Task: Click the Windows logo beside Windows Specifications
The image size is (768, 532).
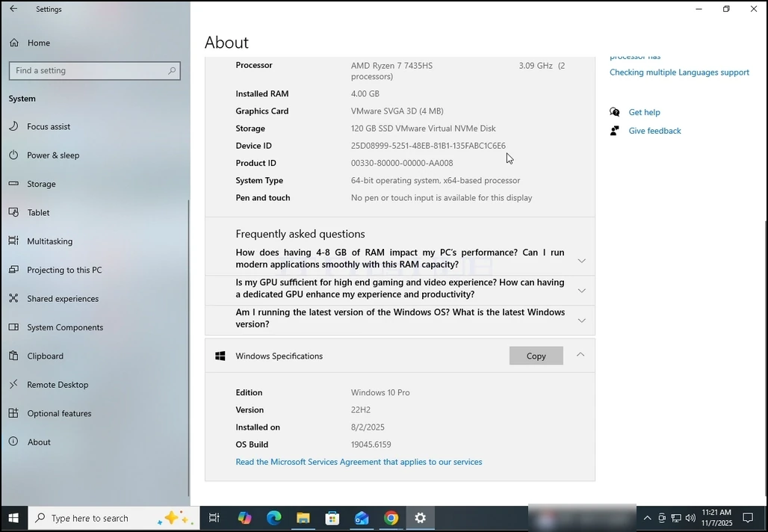Action: [220, 356]
